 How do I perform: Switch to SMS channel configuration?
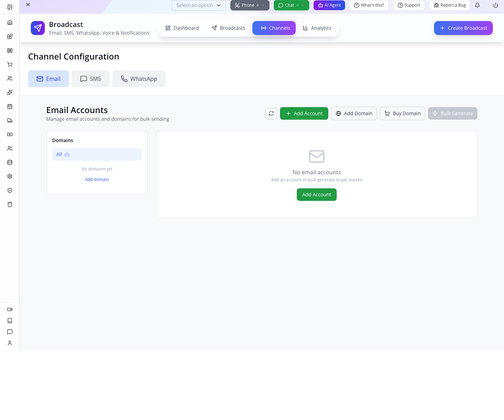pos(91,79)
